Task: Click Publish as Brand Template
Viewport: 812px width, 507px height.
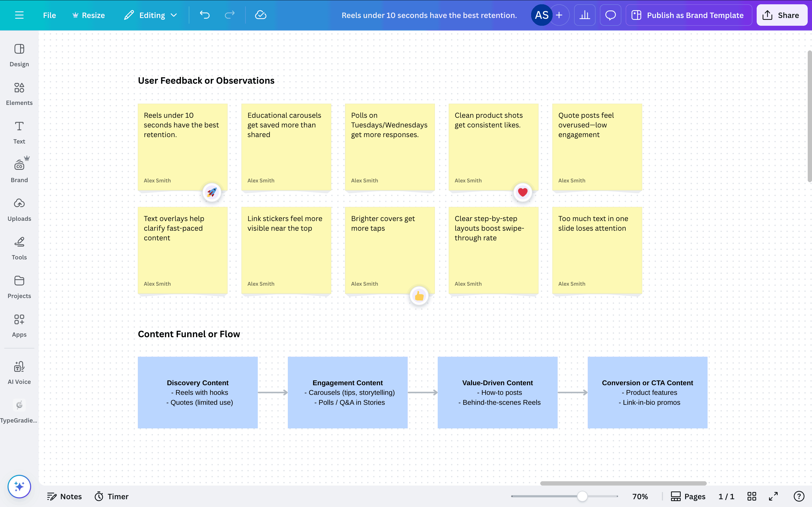Action: 688,15
